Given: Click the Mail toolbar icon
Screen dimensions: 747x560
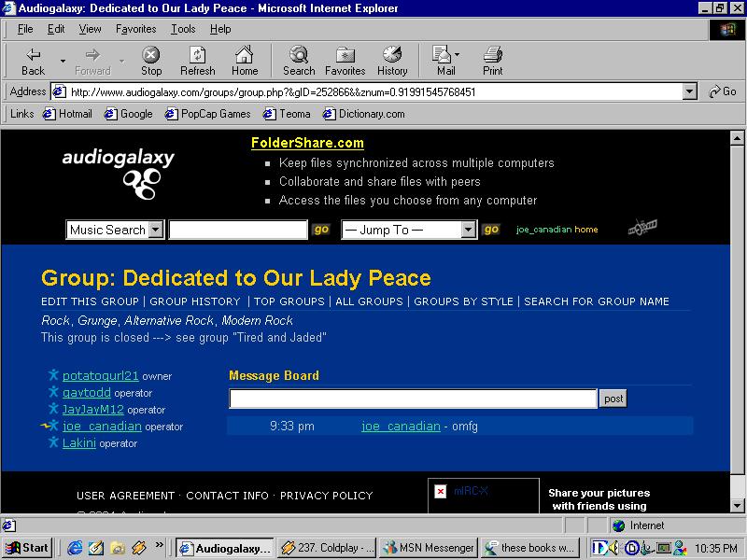Looking at the screenshot, I should (442, 61).
